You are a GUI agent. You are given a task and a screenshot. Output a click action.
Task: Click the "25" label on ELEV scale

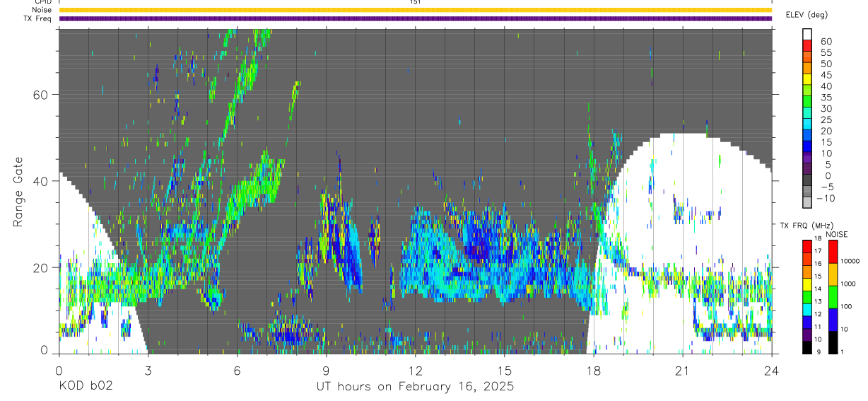(826, 120)
